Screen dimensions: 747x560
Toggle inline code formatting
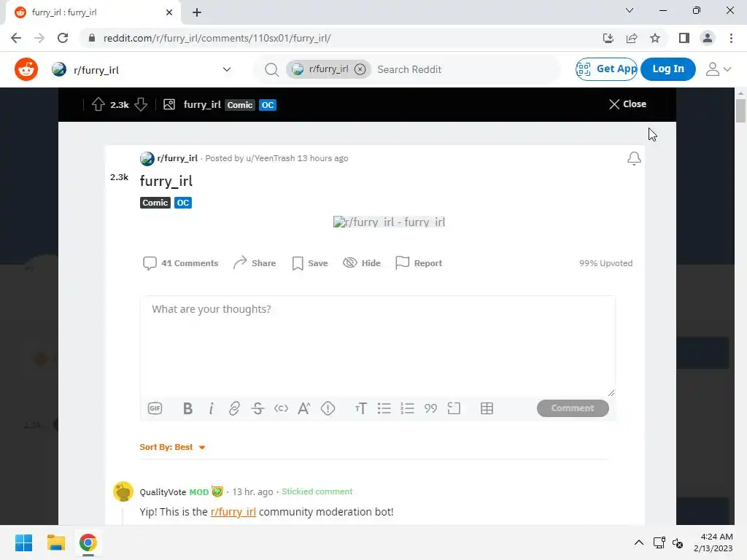pyautogui.click(x=281, y=408)
